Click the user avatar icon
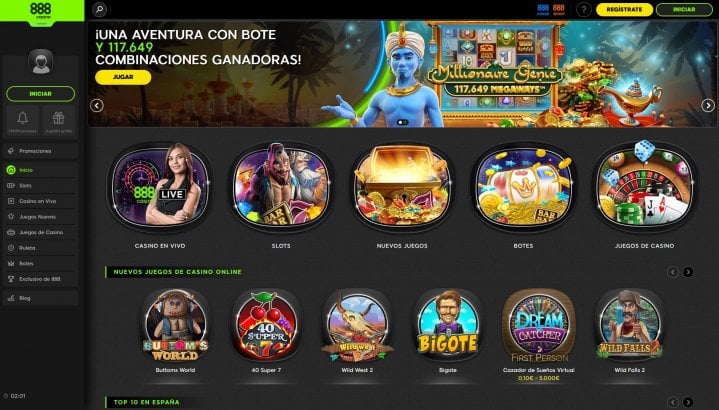This screenshot has width=719, height=410. point(41,61)
